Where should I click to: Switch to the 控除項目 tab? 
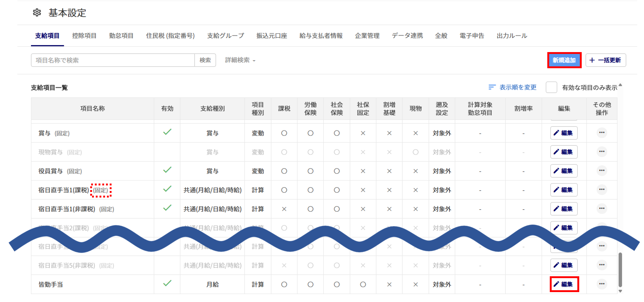(84, 36)
